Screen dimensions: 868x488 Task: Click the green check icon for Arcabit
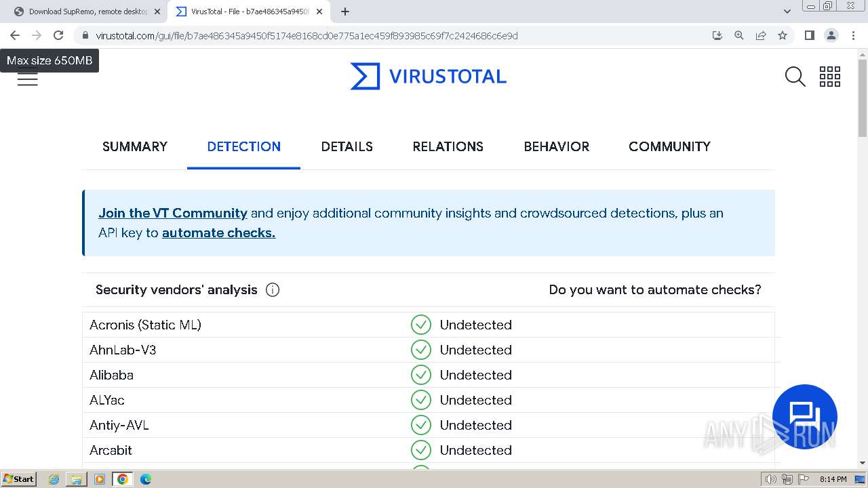pos(421,450)
